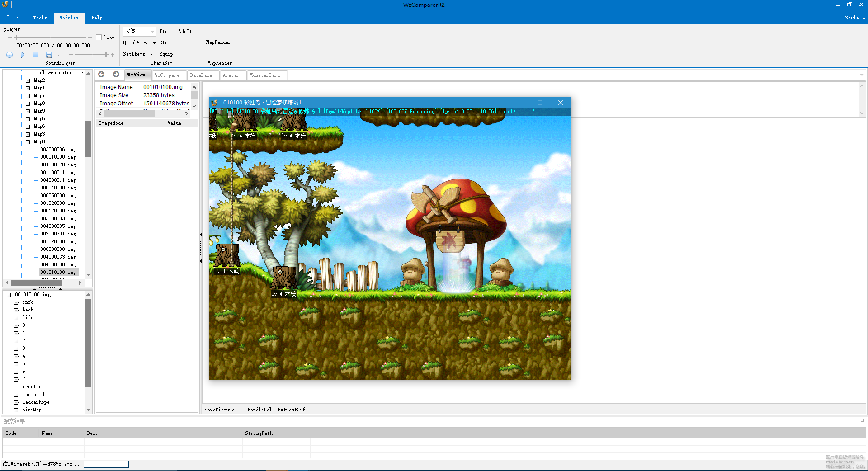Screen dimensions: 868x471
Task: Expand the info node
Action: [16, 302]
